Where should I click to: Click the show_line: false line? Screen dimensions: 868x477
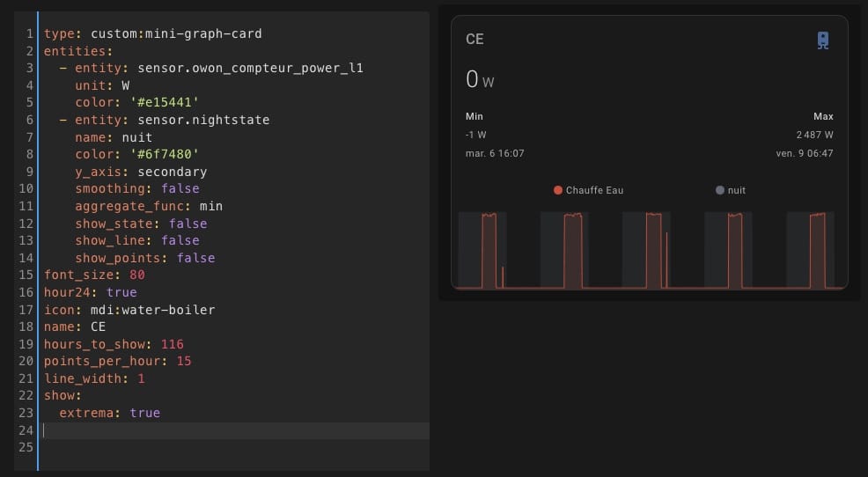point(137,241)
